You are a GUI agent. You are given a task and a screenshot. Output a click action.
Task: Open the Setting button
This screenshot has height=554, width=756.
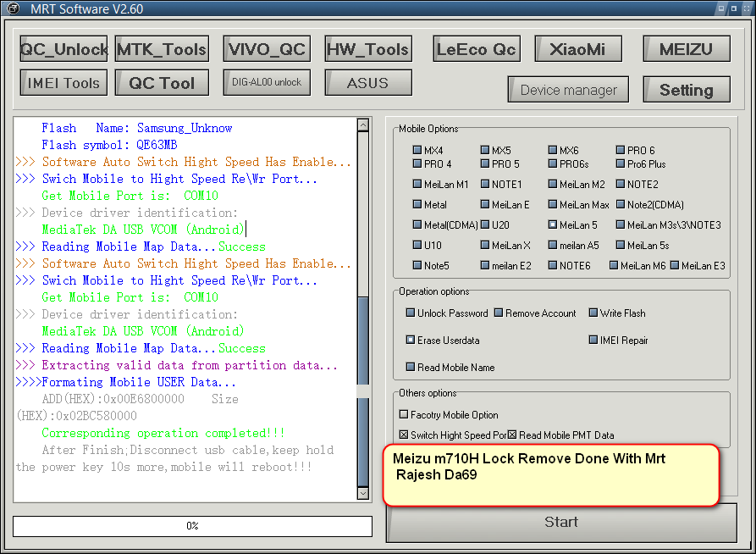[x=687, y=89]
